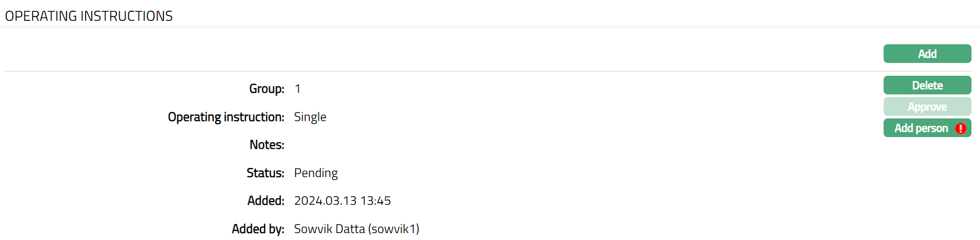This screenshot has height=240, width=980.
Task: Click the empty Notes value area
Action: pos(330,145)
